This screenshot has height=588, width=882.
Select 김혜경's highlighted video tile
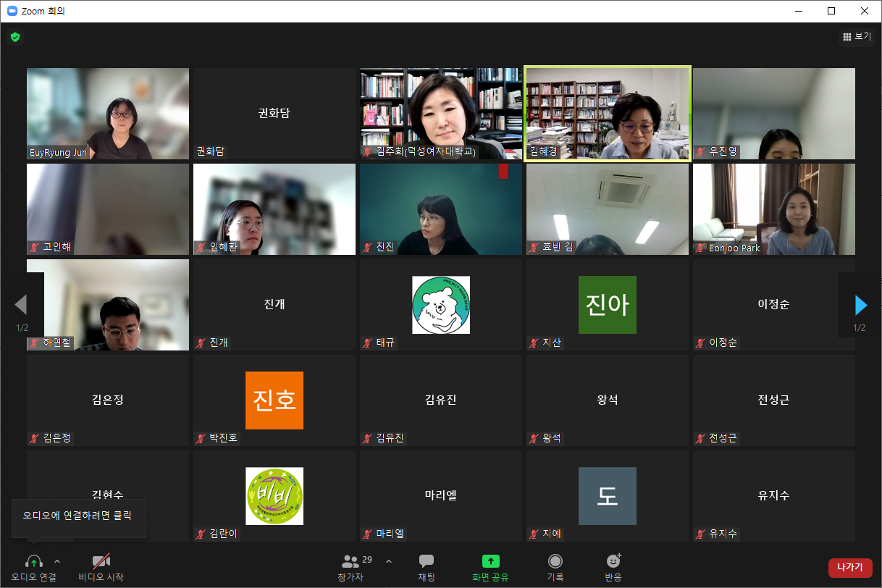pyautogui.click(x=608, y=113)
